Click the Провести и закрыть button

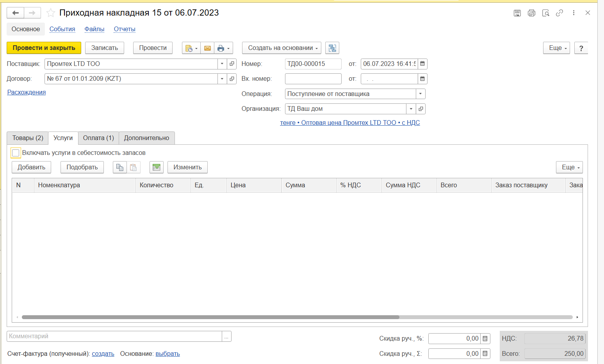[x=44, y=48]
